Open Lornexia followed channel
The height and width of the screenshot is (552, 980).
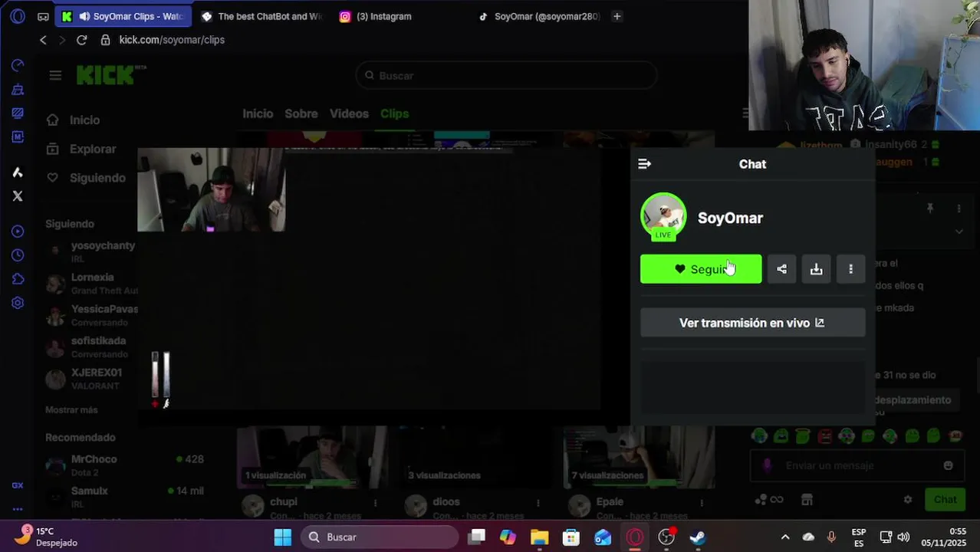(x=90, y=283)
